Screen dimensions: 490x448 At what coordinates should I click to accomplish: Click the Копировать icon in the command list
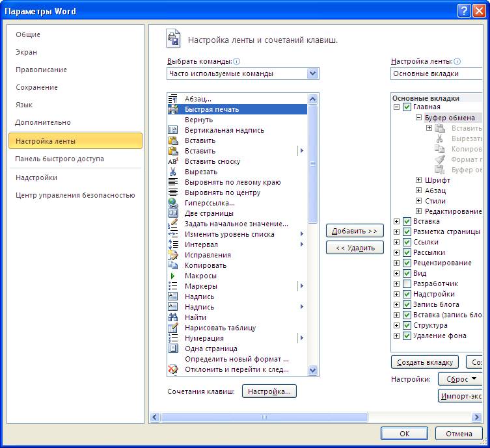[x=173, y=265]
